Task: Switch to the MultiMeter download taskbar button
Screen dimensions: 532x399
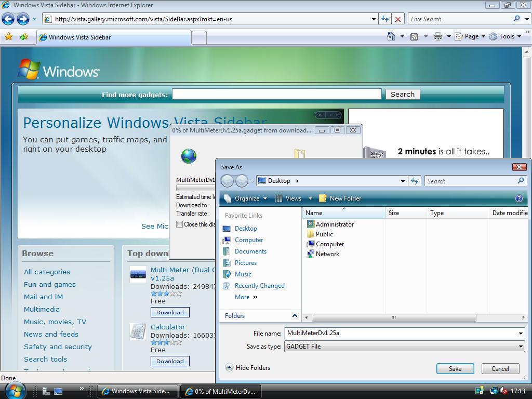Action: (x=220, y=391)
